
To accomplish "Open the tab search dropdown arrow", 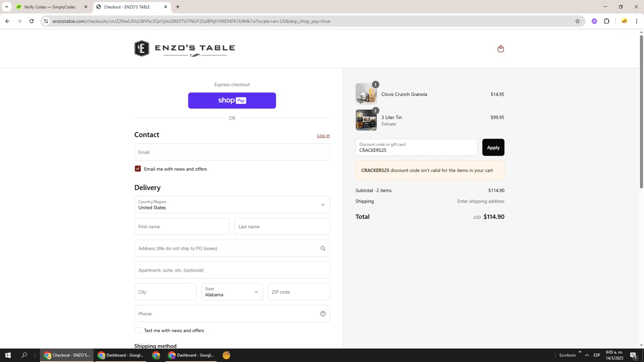I will (x=6, y=7).
